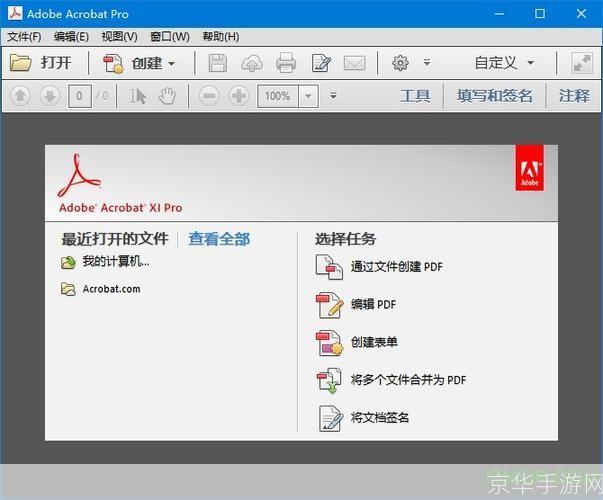
Task: Go to previous page with up arrow
Action: pos(20,96)
